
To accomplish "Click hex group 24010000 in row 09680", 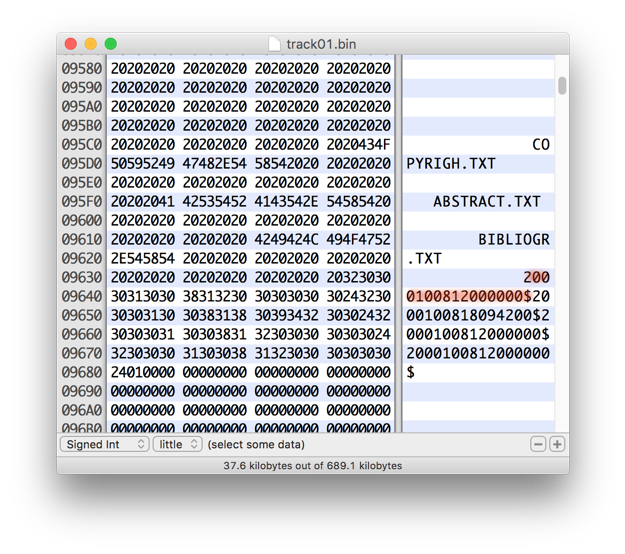I will (143, 372).
